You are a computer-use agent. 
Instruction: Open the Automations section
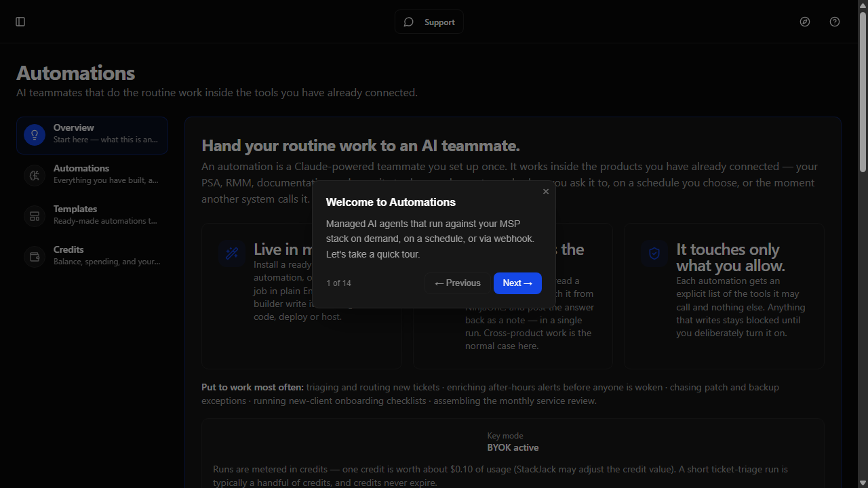tap(92, 176)
